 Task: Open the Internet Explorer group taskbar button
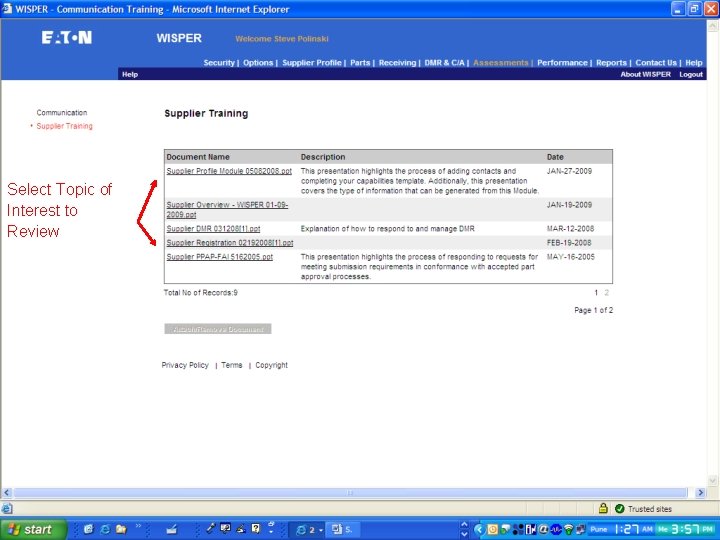point(309,529)
